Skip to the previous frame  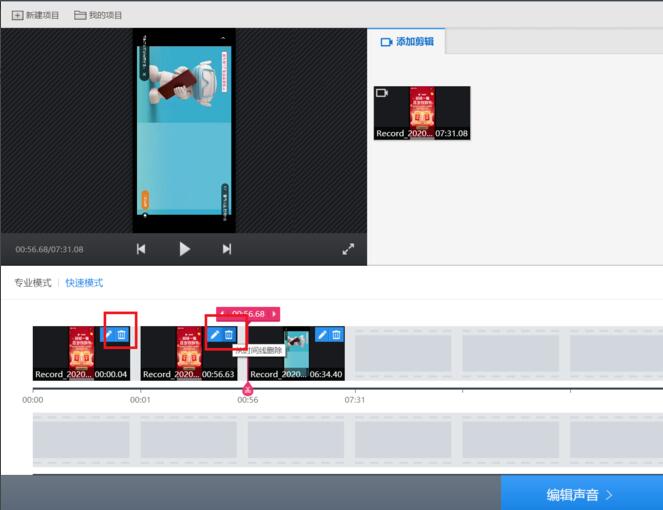click(141, 249)
